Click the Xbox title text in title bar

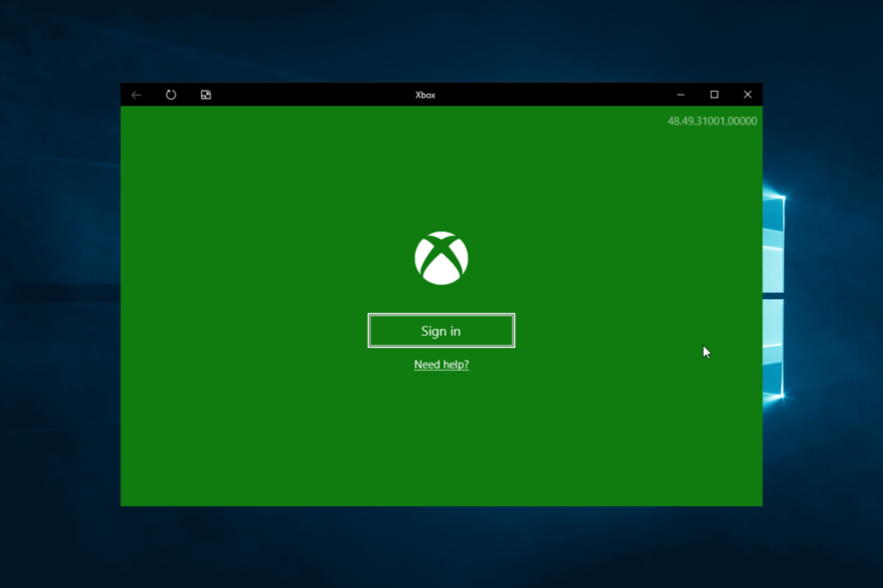[426, 95]
